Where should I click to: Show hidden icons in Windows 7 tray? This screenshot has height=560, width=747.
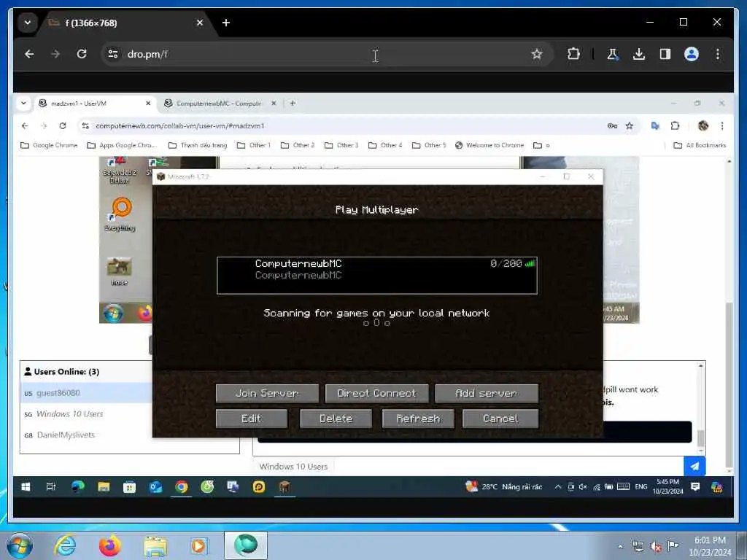click(620, 546)
